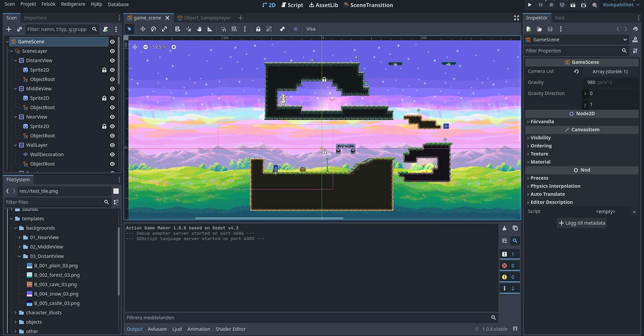This screenshot has height=336, width=644.
Task: Switch to the AssetLib workspace
Action: (324, 5)
